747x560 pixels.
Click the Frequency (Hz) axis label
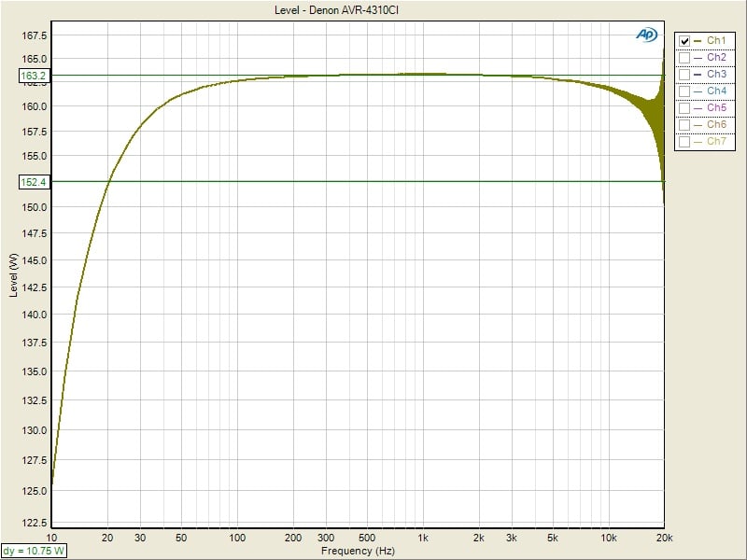(x=358, y=552)
